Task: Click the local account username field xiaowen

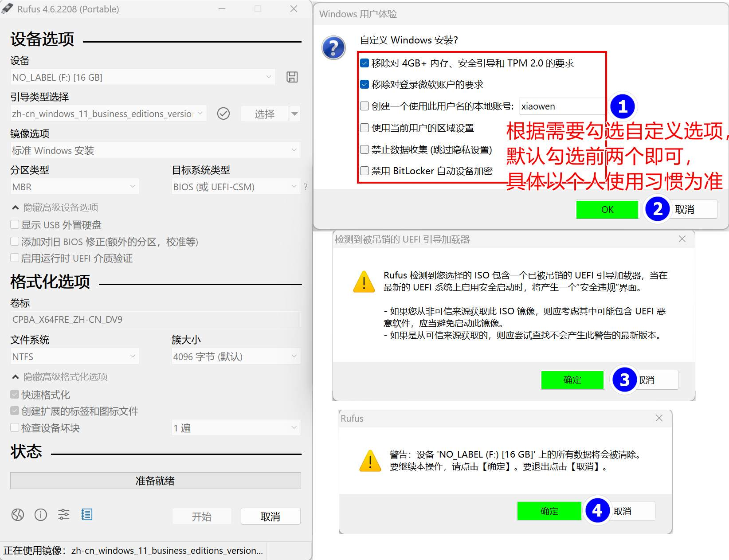Action: coord(562,106)
